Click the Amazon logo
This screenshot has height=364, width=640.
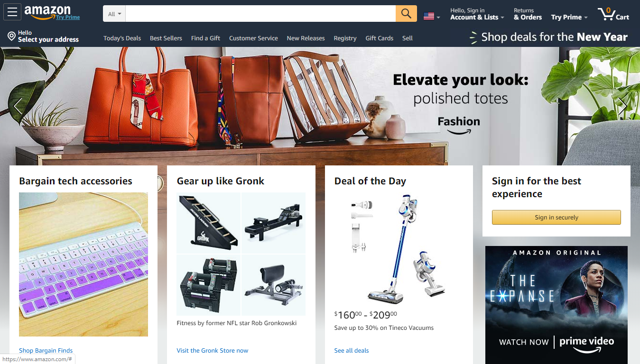[x=52, y=13]
